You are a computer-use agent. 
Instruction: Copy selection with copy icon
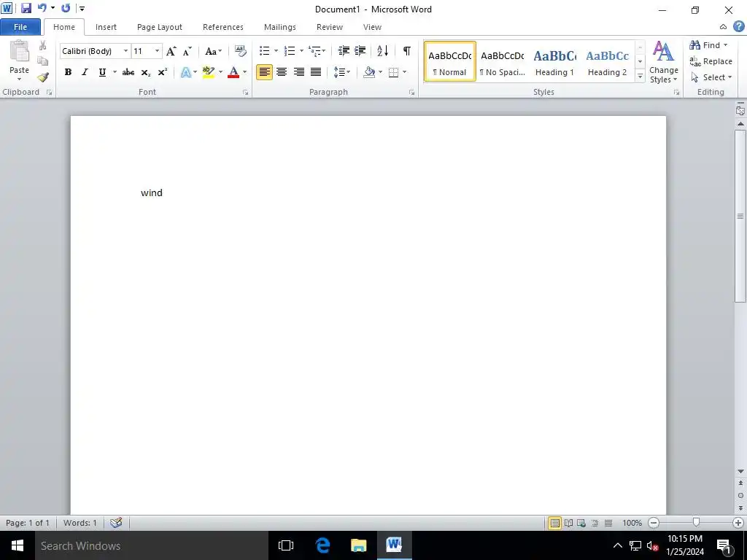click(43, 61)
